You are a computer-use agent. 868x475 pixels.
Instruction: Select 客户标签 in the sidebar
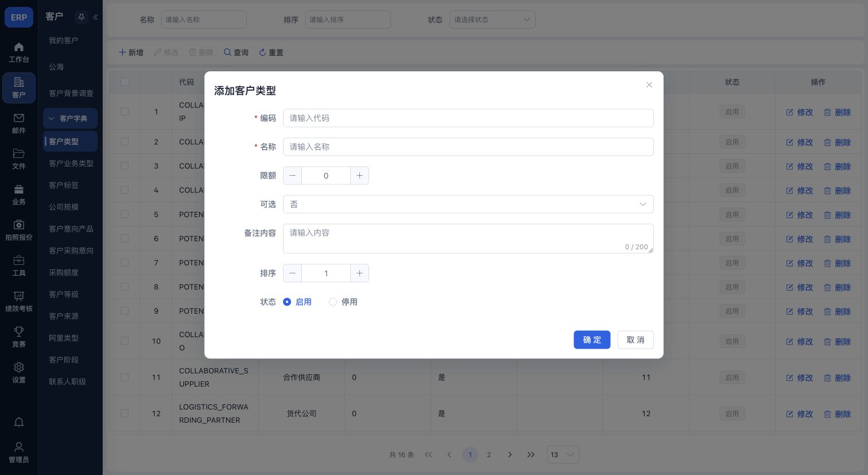64,186
